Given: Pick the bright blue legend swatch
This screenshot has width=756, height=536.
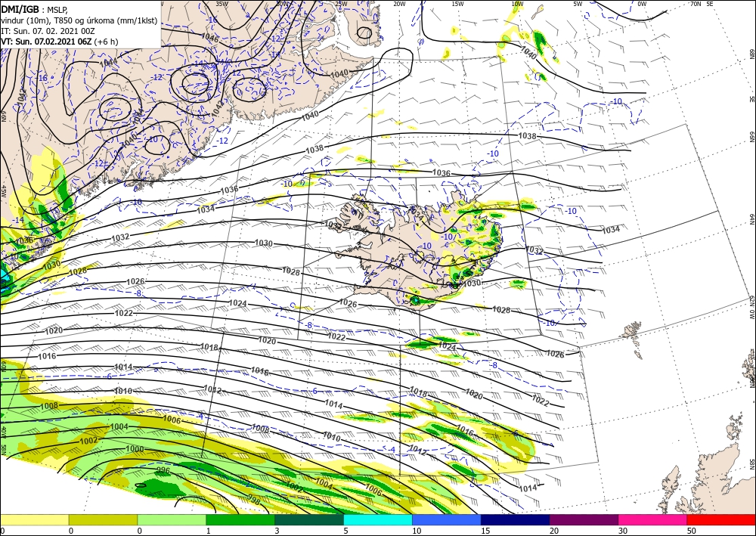Looking at the screenshot, I should click(447, 520).
